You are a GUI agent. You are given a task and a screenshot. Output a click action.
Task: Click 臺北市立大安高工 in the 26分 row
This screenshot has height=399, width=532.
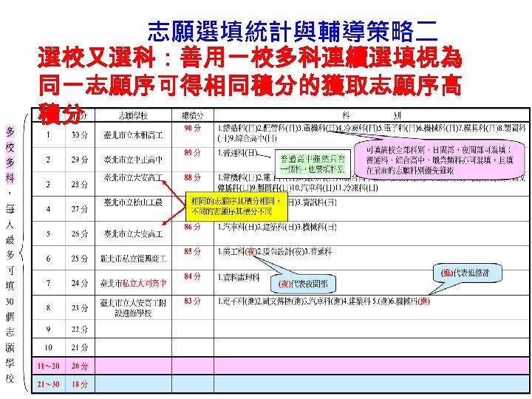[133, 233]
